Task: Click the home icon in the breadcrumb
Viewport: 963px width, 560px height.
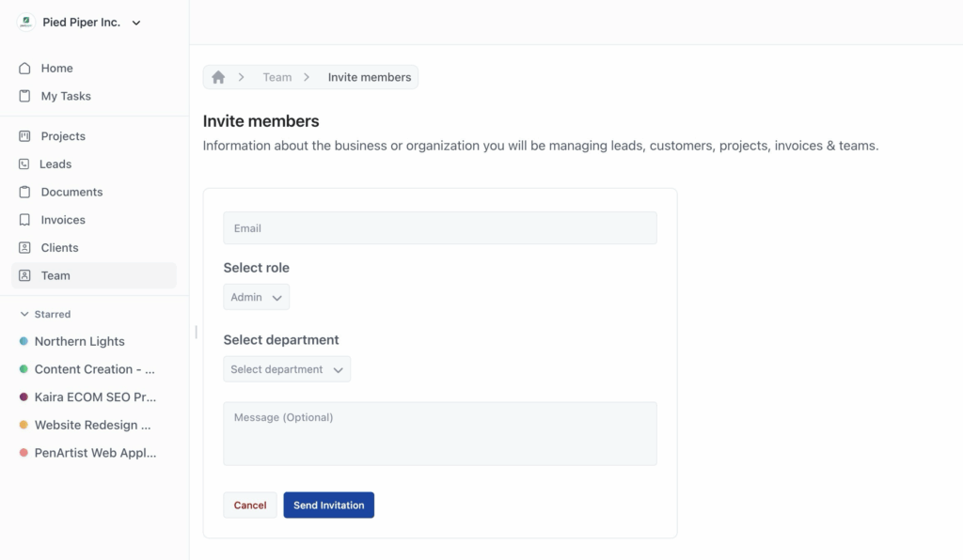Action: [218, 77]
